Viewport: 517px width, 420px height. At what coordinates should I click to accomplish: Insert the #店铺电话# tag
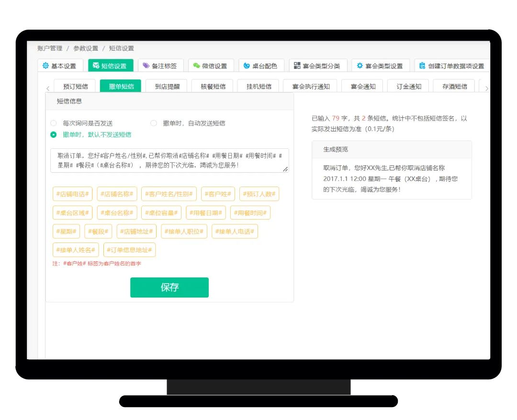[x=72, y=194]
